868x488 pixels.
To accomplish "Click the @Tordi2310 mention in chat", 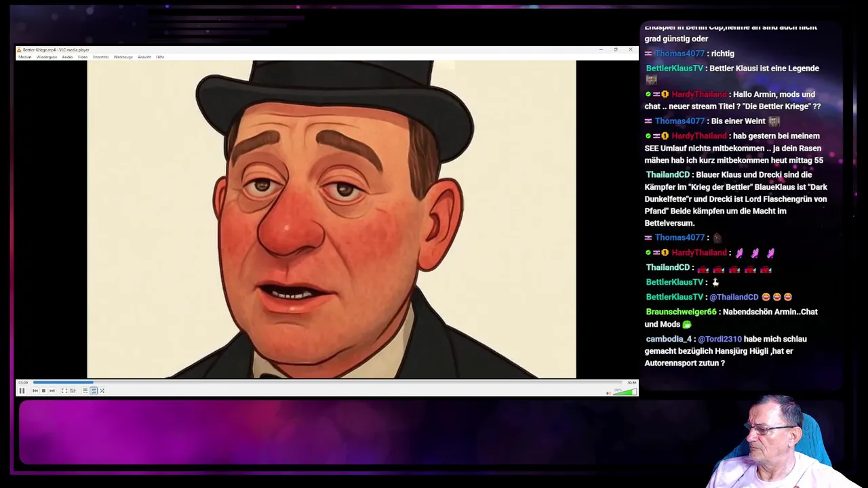I will pyautogui.click(x=719, y=340).
